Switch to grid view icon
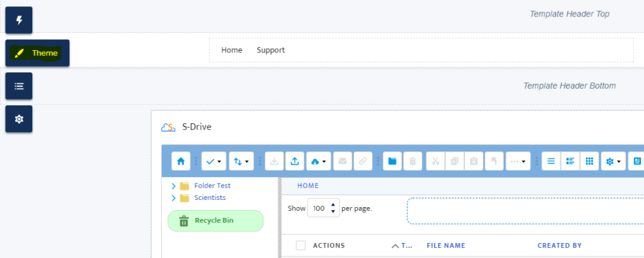 (x=590, y=161)
